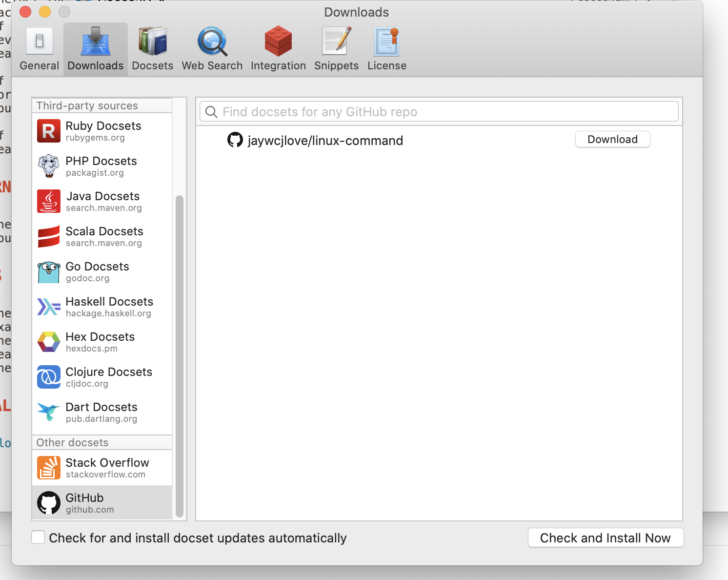Click the sources list vertical scrollbar
The width and height of the screenshot is (728, 580).
180,356
